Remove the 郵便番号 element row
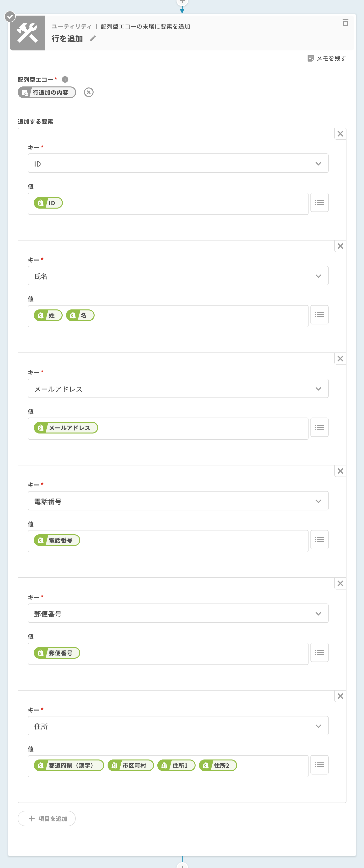 tap(340, 584)
